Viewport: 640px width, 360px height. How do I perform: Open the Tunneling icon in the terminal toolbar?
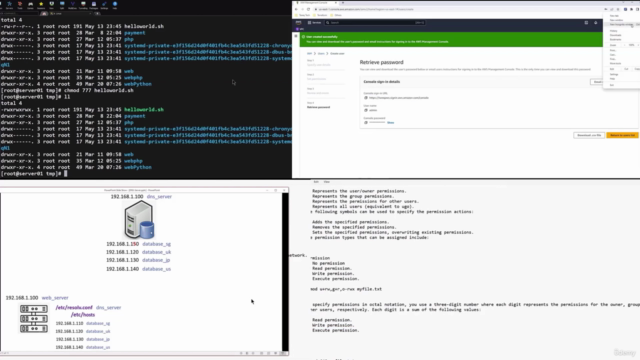[x=83, y=5]
